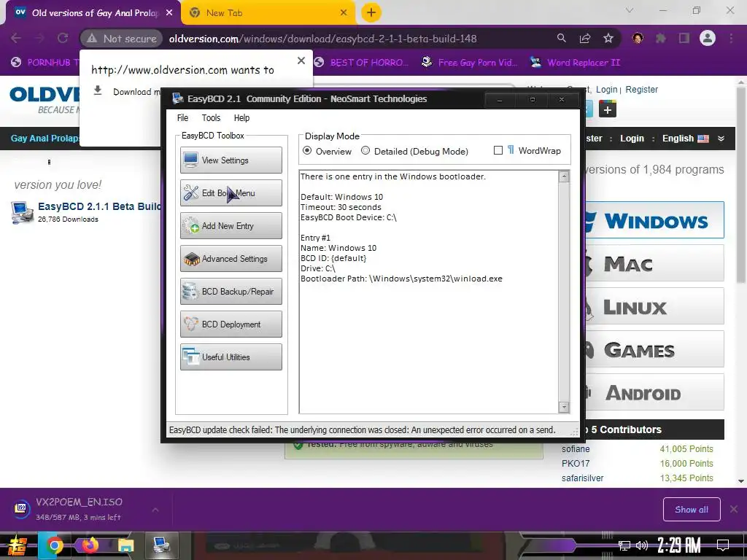The image size is (747, 560).
Task: Click scroll up arrow in EasyBCD text area
Action: coord(564,176)
